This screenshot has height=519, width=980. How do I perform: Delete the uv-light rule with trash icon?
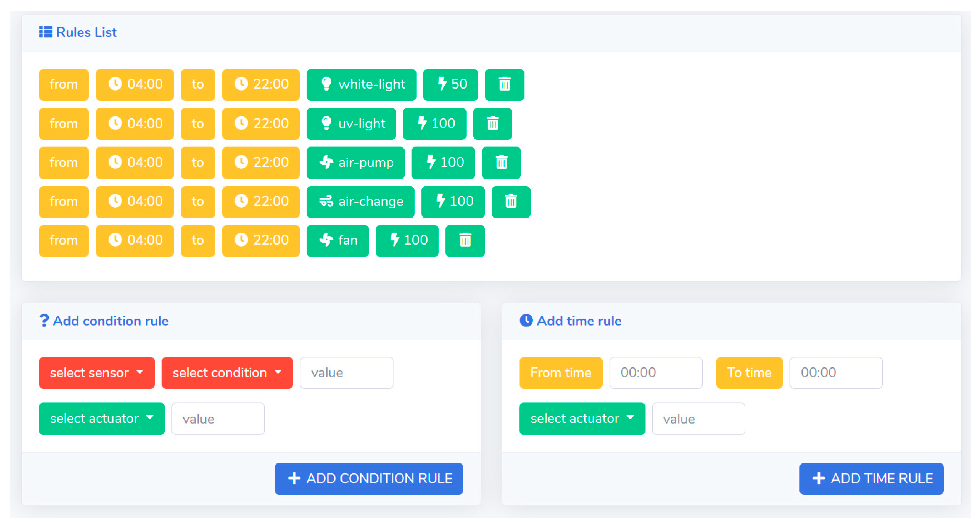click(x=492, y=124)
